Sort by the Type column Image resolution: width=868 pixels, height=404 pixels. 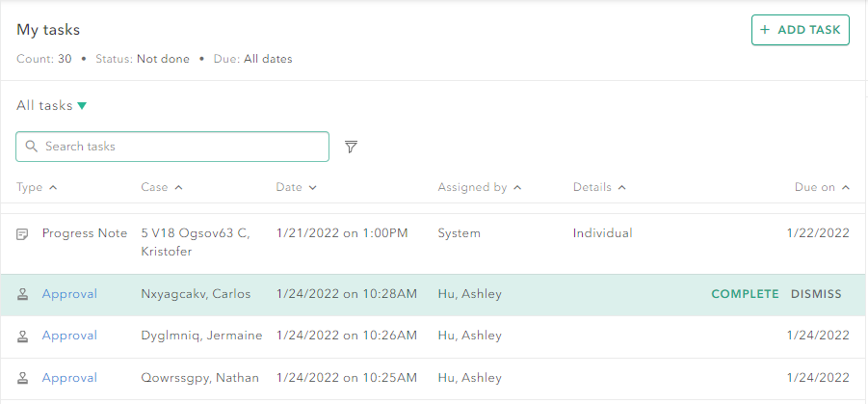tap(37, 187)
